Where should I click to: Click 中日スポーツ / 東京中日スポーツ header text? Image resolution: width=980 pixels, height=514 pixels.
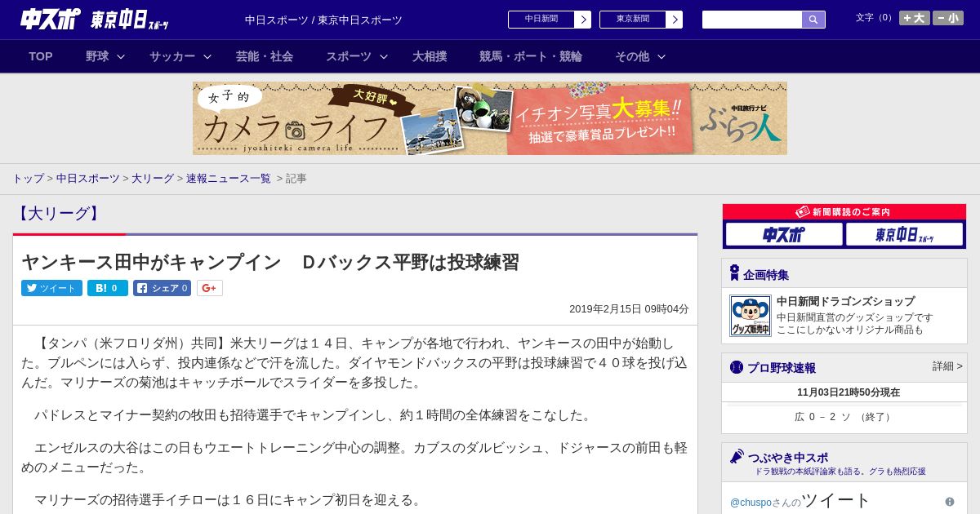click(x=323, y=20)
